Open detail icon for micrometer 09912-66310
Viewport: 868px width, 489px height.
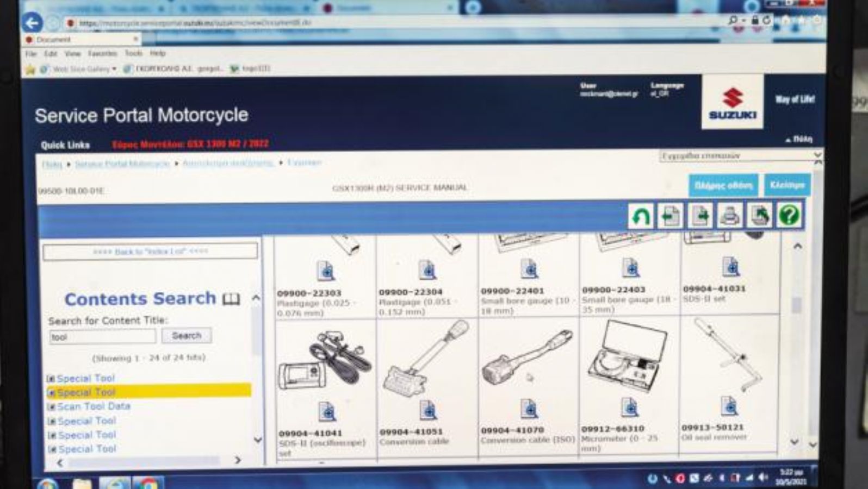(629, 407)
